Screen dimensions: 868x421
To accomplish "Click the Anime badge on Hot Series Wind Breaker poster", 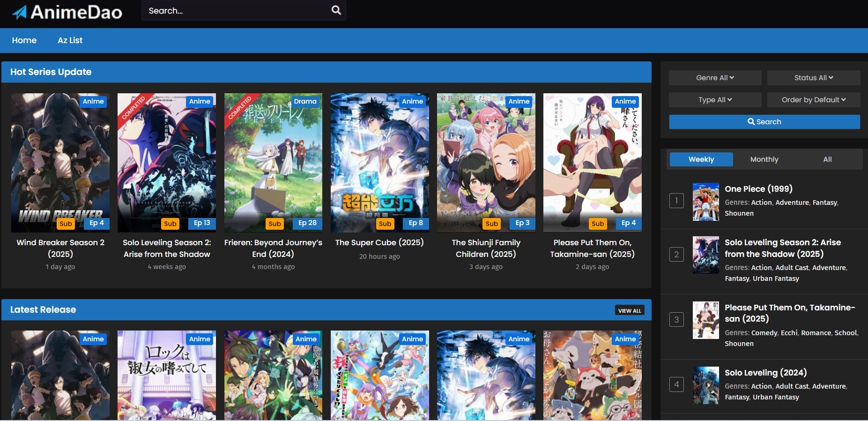I will (x=93, y=102).
